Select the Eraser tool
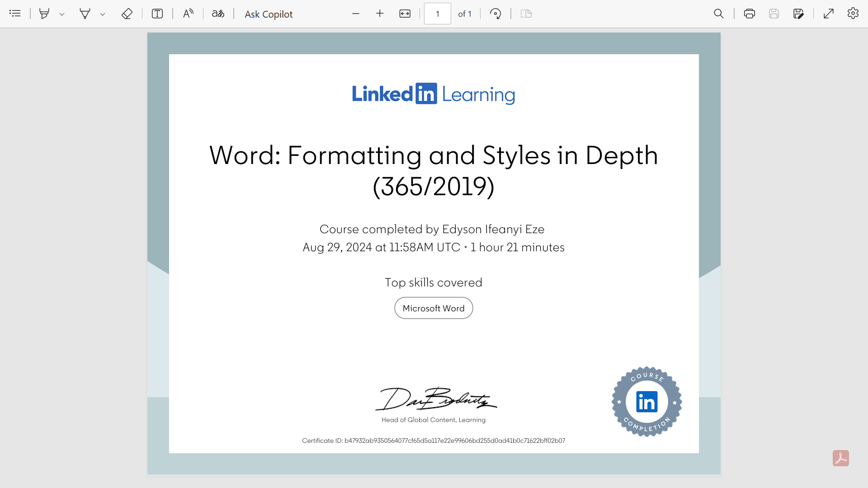 pyautogui.click(x=127, y=14)
